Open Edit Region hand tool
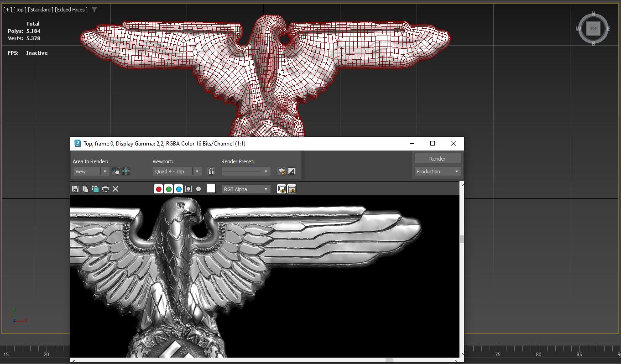Image resolution: width=621 pixels, height=364 pixels. point(116,171)
